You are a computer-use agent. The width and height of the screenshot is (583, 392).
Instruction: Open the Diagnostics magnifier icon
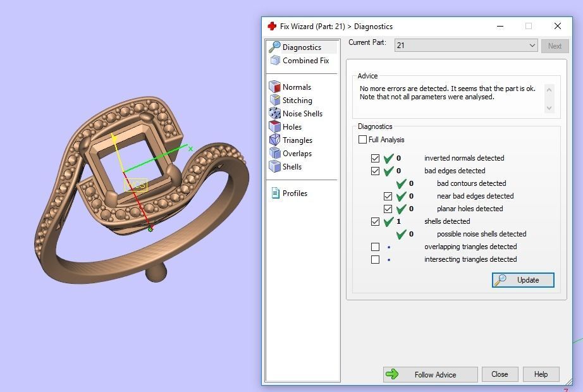[274, 47]
